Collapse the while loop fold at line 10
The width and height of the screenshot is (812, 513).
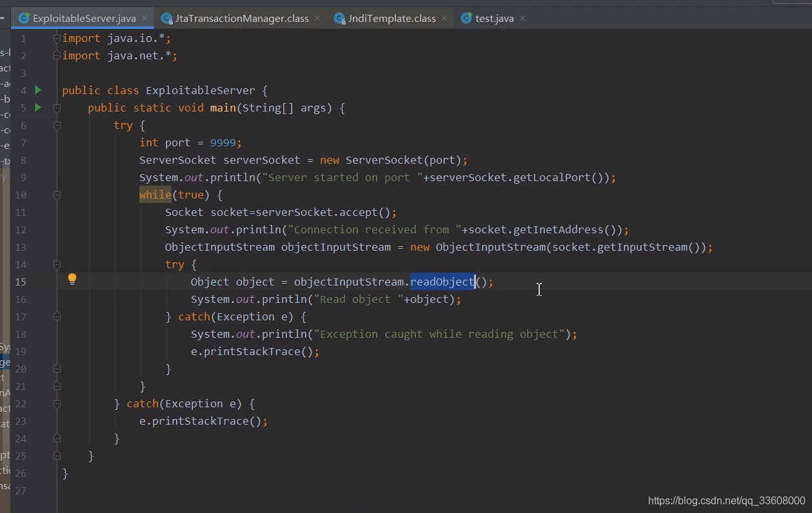[57, 195]
